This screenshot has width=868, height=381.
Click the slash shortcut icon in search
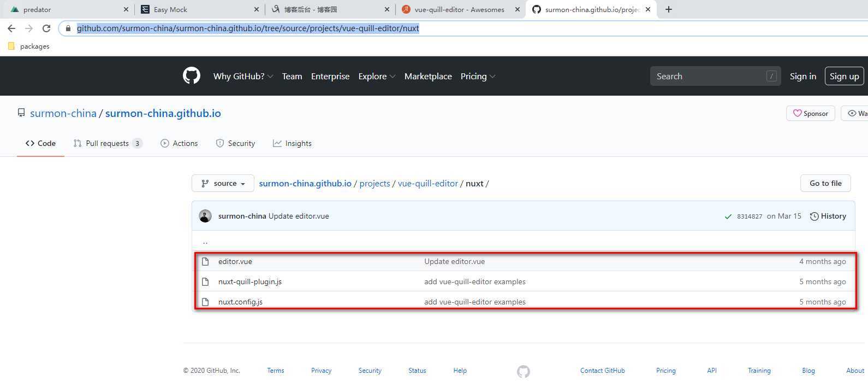point(771,76)
